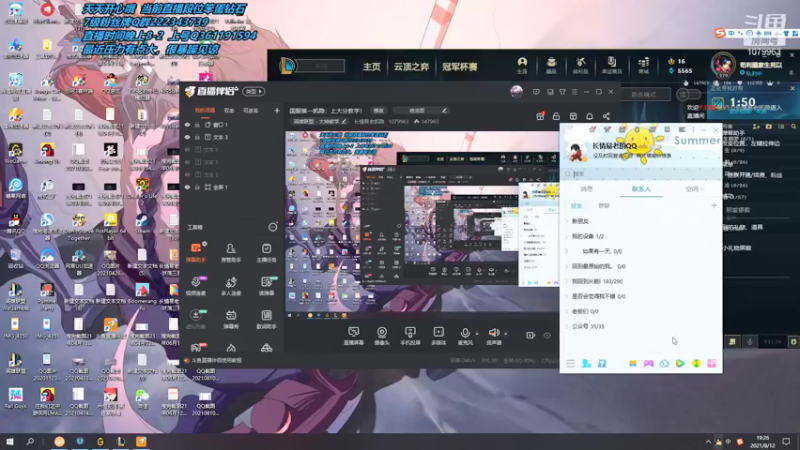This screenshot has height=450, width=800.
Task: Add a 手机投屏 phone mirroring source
Action: coord(410,336)
